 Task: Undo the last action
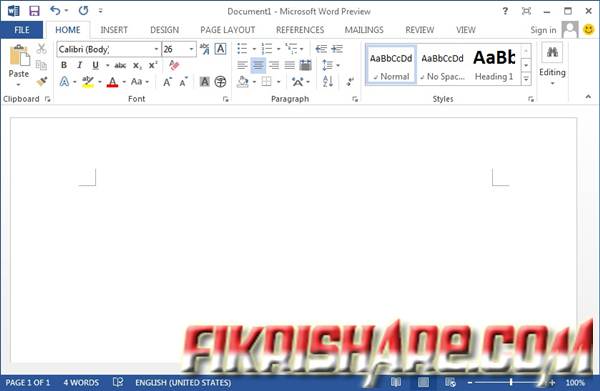(55, 11)
